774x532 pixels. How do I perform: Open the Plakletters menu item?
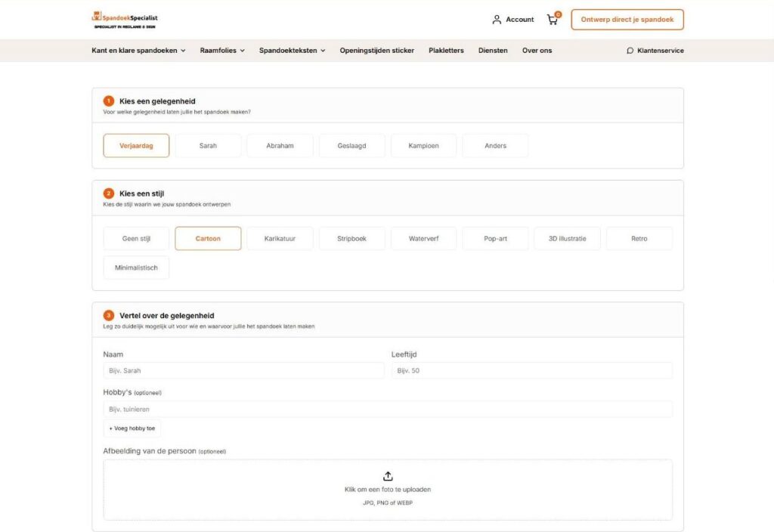tap(446, 51)
